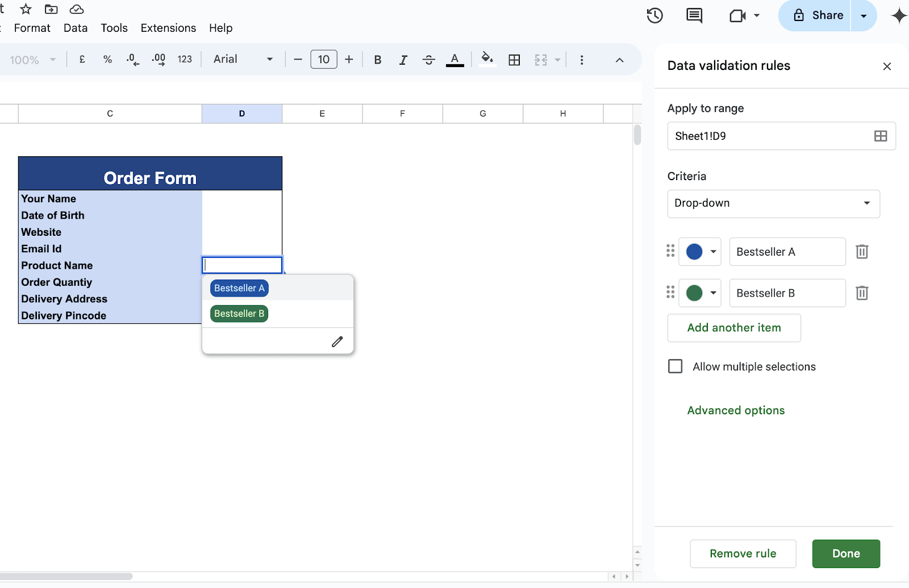Apply strikethrough formatting
Screen dimensions: 909x588
pyautogui.click(x=429, y=60)
